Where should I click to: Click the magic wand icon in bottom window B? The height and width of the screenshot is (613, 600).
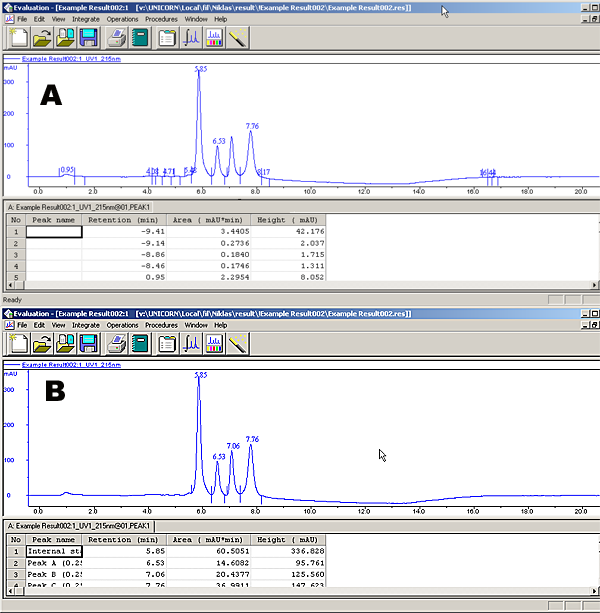pyautogui.click(x=239, y=345)
